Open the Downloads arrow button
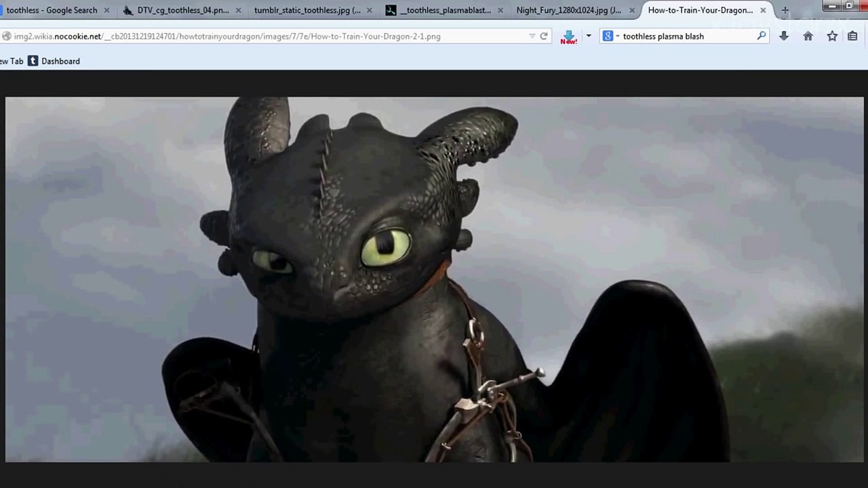 [x=784, y=36]
